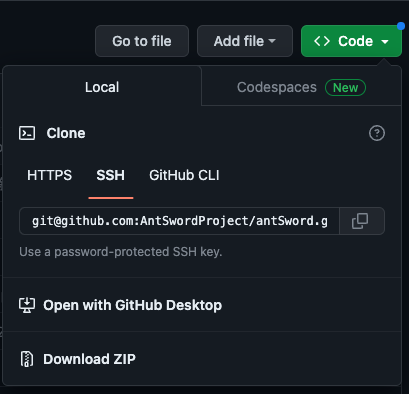Click the GitHub Desktop download icon
The image size is (409, 394).
27,305
